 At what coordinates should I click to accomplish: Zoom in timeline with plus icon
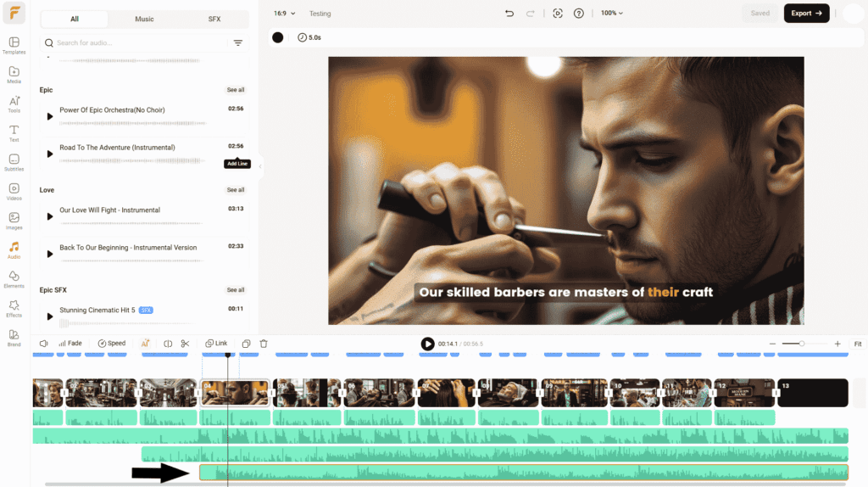point(837,344)
